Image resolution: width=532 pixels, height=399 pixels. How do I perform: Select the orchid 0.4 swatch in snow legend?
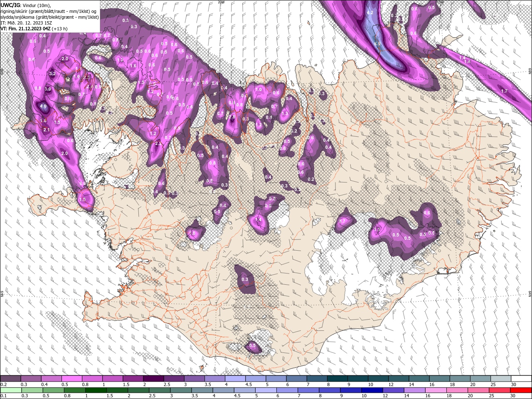51,379
